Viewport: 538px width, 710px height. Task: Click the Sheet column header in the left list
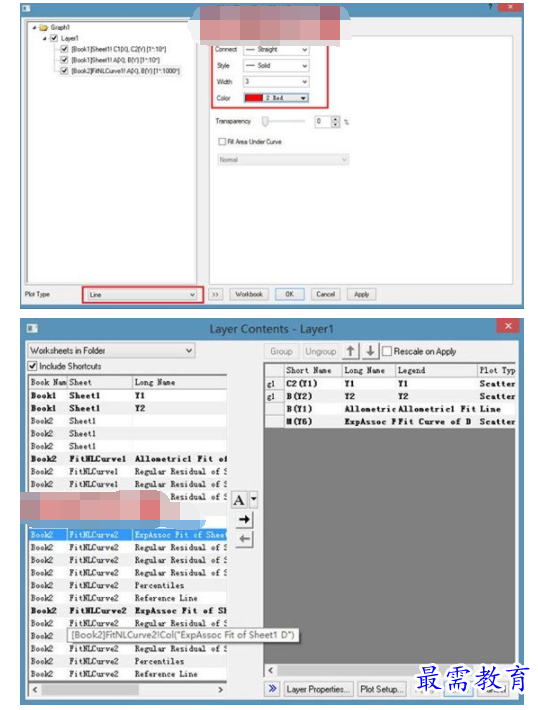pos(100,382)
